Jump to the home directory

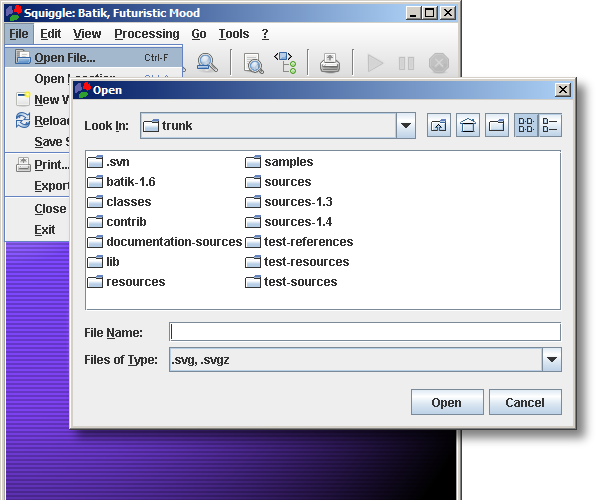coord(468,125)
